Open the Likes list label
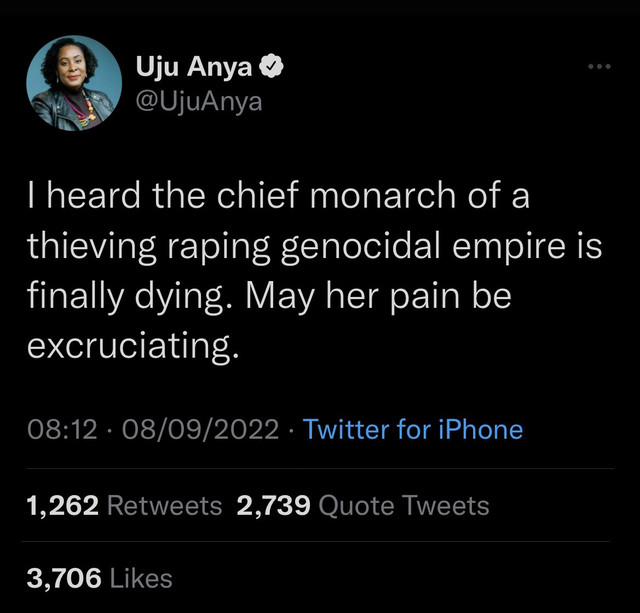The image size is (640, 613). click(x=139, y=578)
